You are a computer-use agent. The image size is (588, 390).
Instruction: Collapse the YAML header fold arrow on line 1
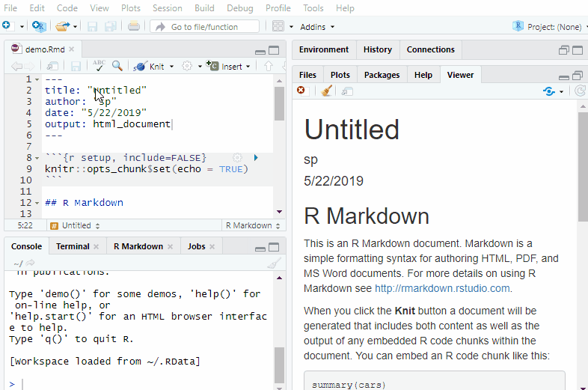click(x=37, y=79)
